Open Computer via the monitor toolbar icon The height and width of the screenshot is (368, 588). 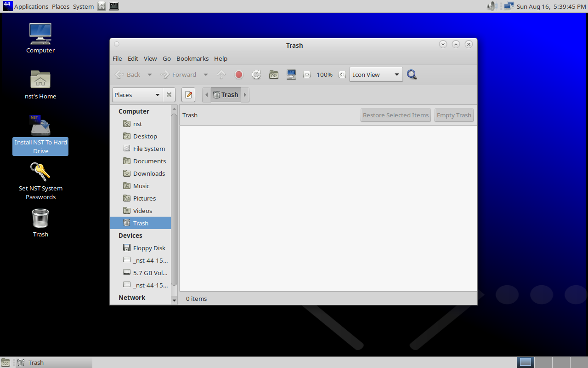pyautogui.click(x=291, y=75)
